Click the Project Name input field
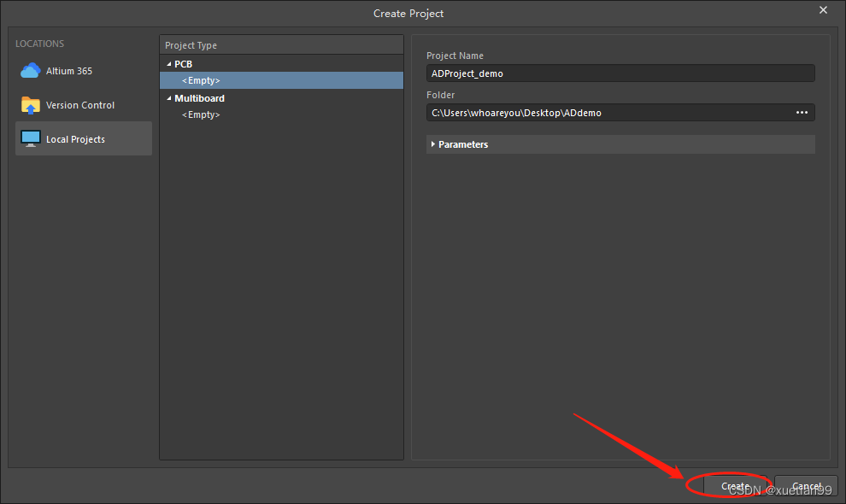Image resolution: width=846 pixels, height=504 pixels. [620, 73]
